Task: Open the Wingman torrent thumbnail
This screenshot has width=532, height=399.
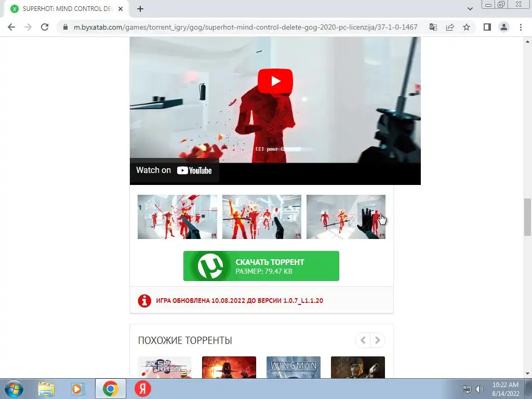Action: (x=294, y=367)
